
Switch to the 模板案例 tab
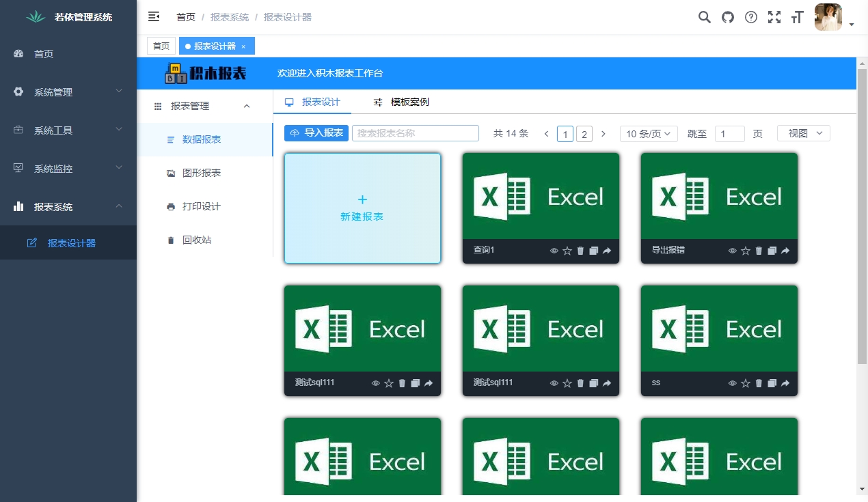click(x=401, y=102)
